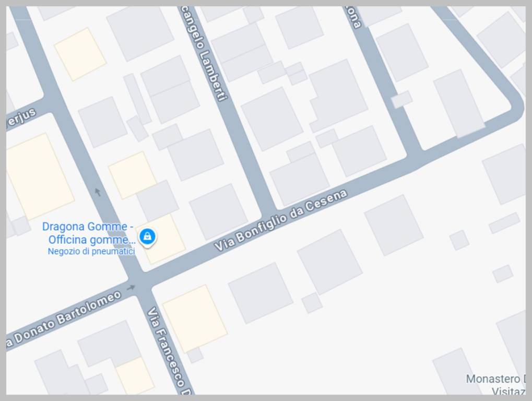Viewport: 532px width, 401px height.
Task: Click the yellow building containing the Dragona Gomme pin
Action: point(161,239)
